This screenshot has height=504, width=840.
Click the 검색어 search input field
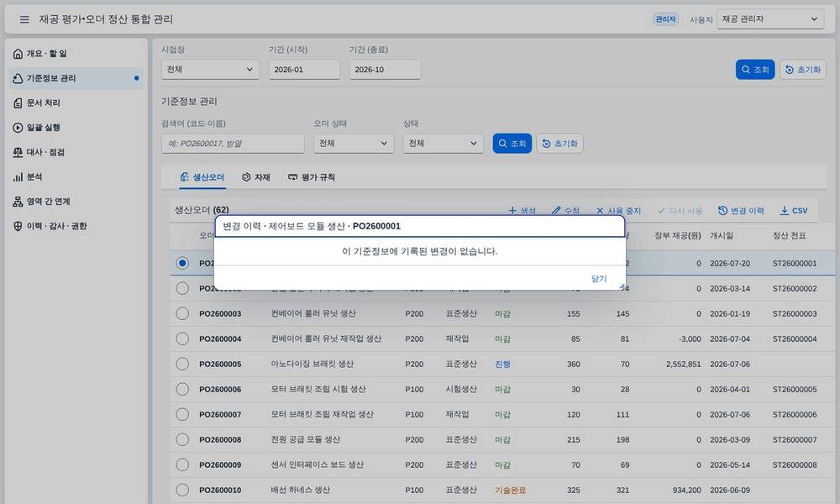[x=233, y=144]
